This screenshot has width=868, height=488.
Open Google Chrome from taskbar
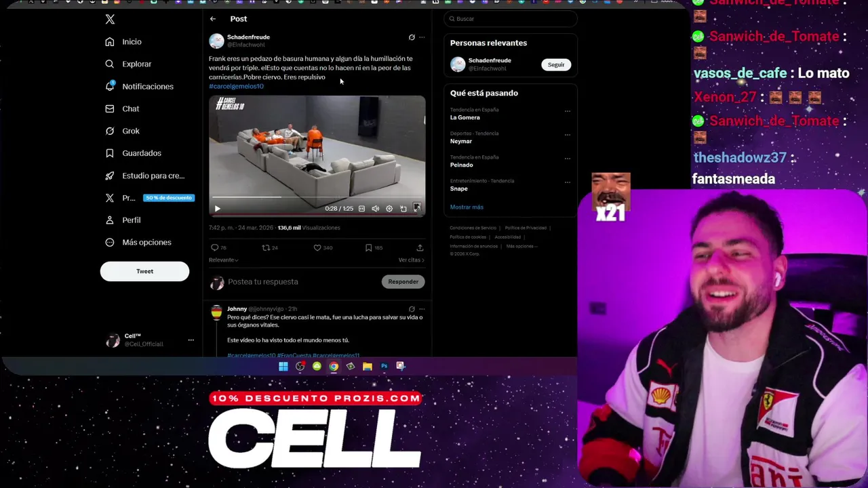(x=334, y=367)
